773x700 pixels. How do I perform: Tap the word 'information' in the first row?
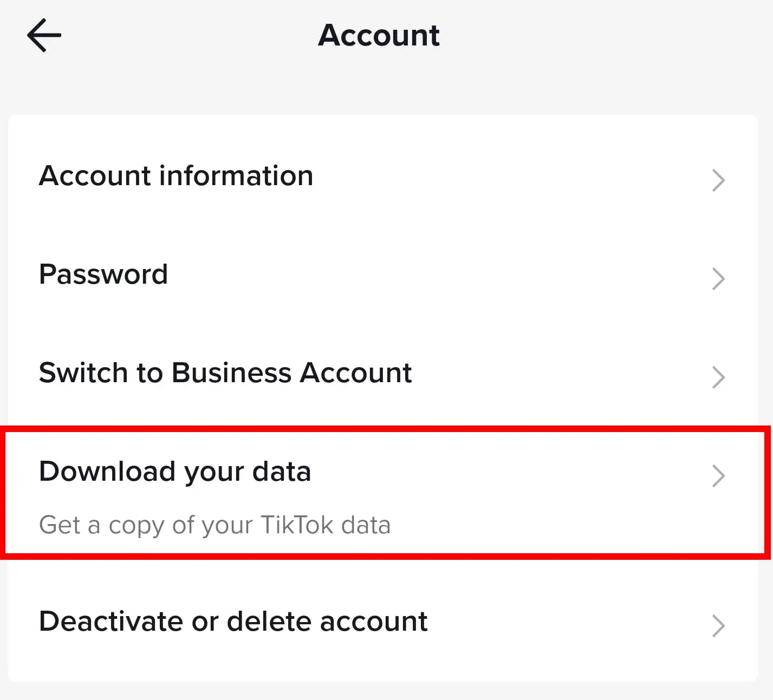236,176
